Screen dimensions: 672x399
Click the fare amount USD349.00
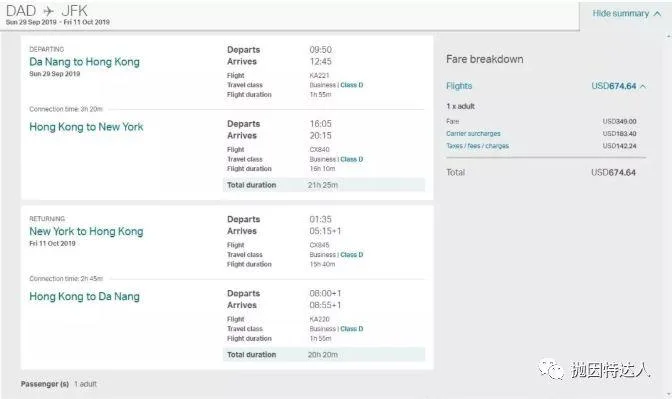coord(619,122)
